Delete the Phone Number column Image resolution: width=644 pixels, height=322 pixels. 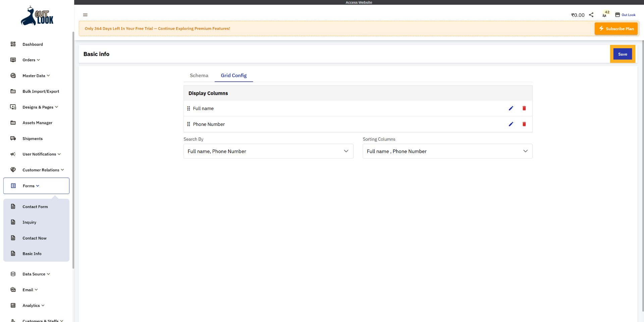coord(524,124)
